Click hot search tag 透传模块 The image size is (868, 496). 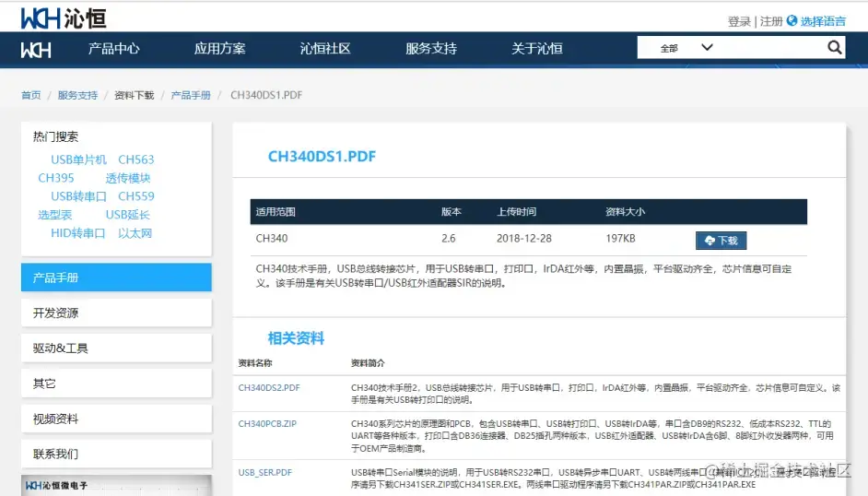coord(128,178)
